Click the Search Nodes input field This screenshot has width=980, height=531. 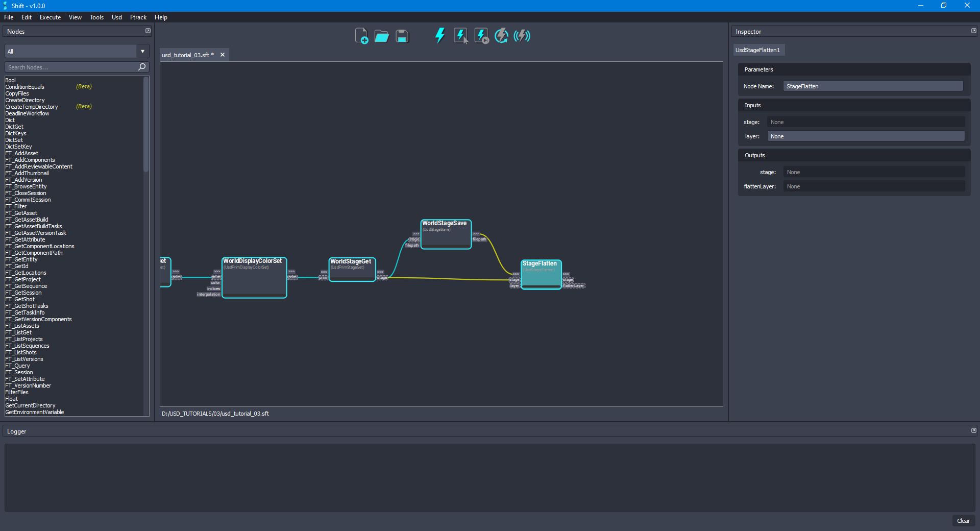[71, 67]
